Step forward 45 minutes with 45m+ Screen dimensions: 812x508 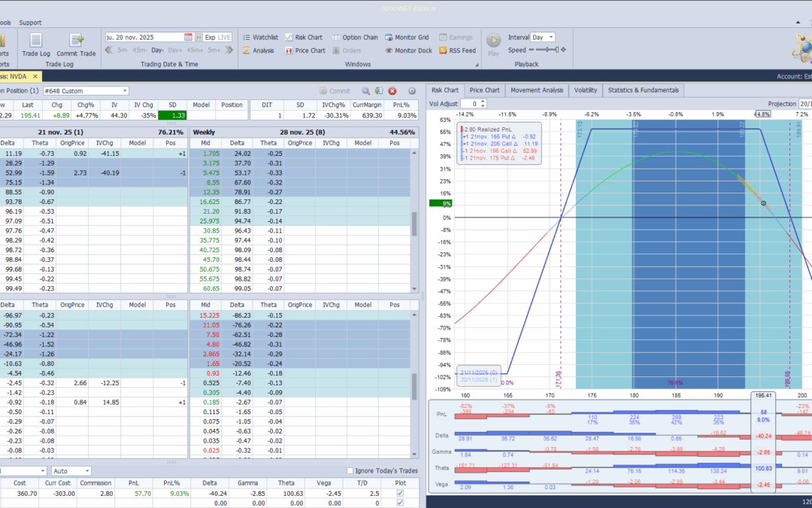point(195,50)
